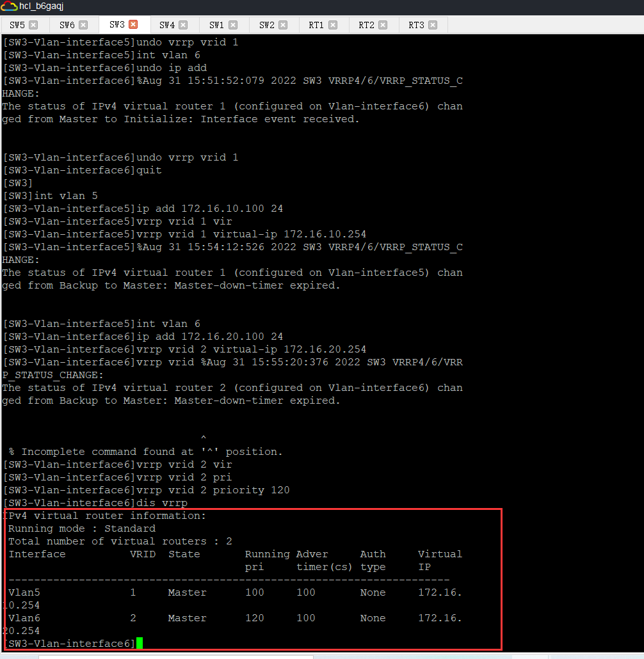
Task: Click 'vrrp vrid 1 virtual-ip 172.16.10.254' line
Action: coord(184,234)
